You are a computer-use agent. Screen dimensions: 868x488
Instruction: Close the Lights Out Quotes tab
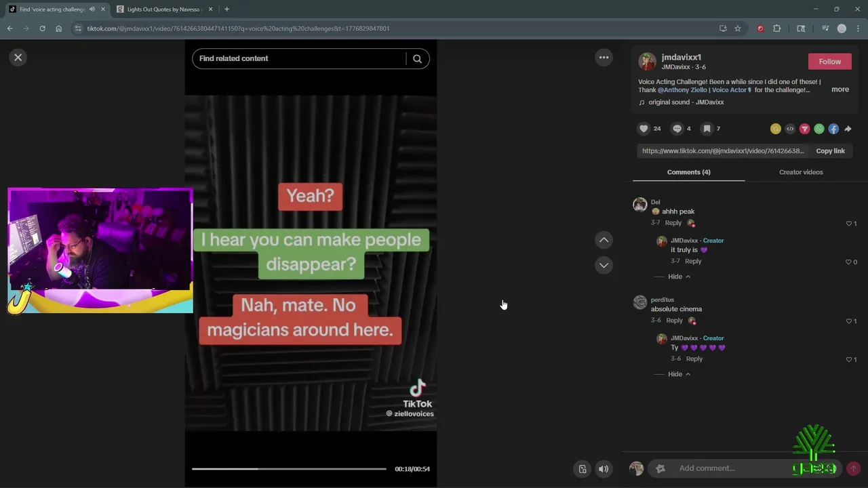point(210,9)
